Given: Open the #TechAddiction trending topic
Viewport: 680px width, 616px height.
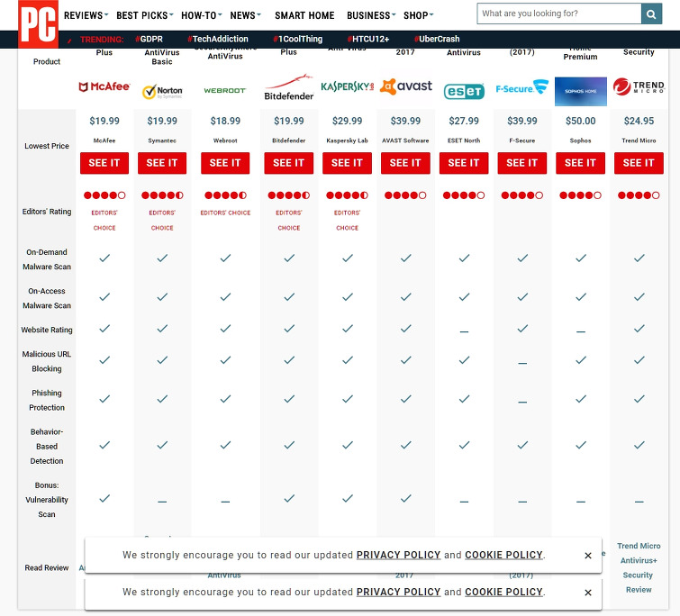Looking at the screenshot, I should pyautogui.click(x=218, y=39).
